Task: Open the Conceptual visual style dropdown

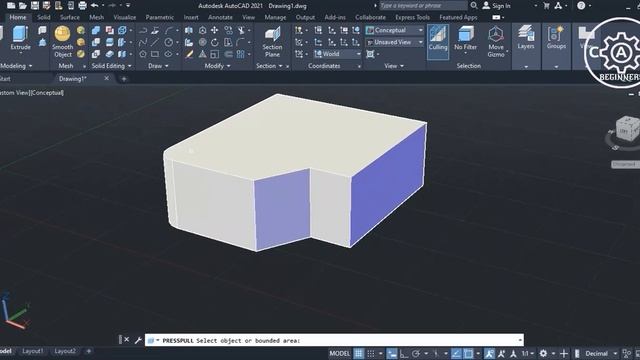Action: pyautogui.click(x=394, y=30)
